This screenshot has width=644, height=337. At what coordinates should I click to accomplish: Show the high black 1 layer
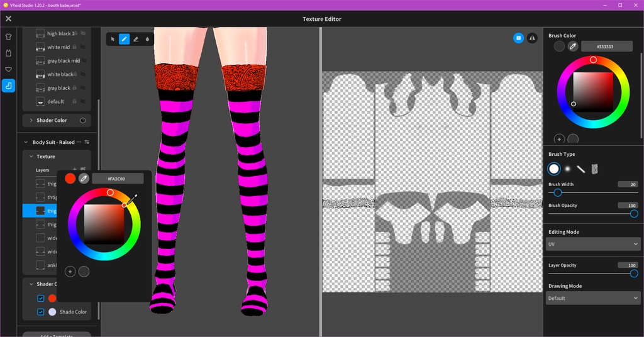click(x=83, y=33)
